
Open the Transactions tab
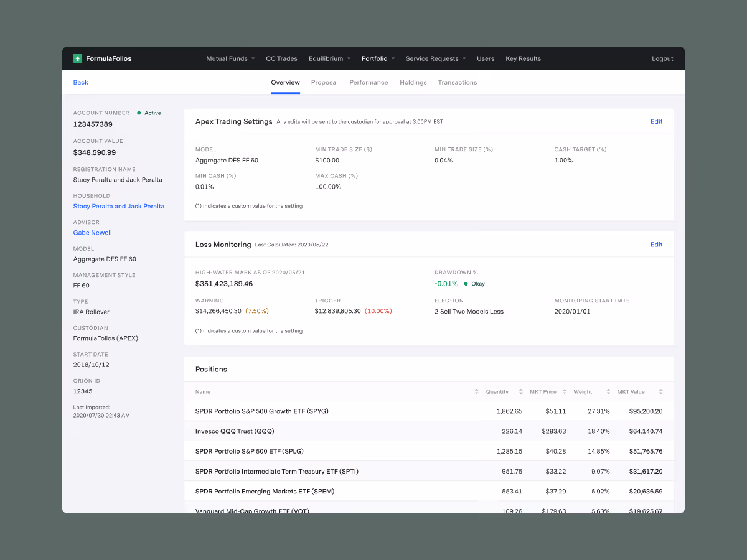[x=458, y=82]
